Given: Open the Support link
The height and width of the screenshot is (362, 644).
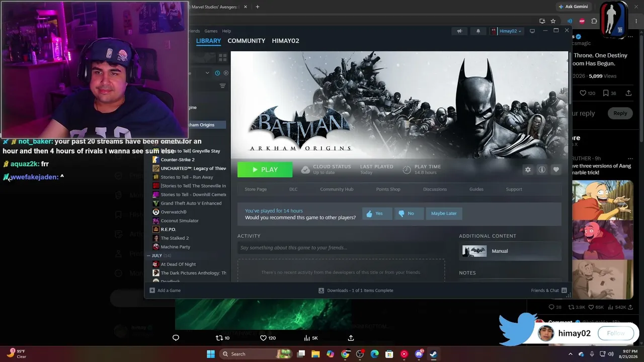Looking at the screenshot, I should [x=514, y=189].
